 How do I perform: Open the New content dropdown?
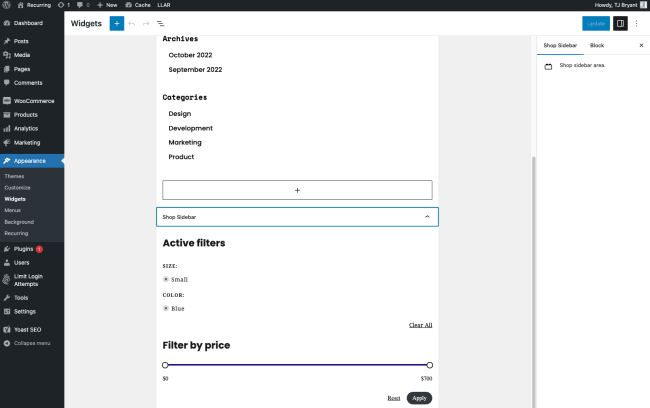point(106,5)
